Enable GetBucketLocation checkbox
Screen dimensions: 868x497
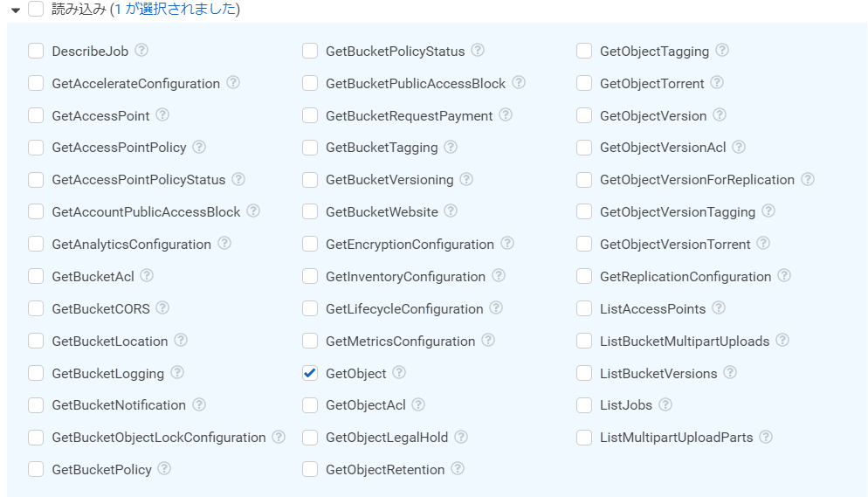coord(36,341)
